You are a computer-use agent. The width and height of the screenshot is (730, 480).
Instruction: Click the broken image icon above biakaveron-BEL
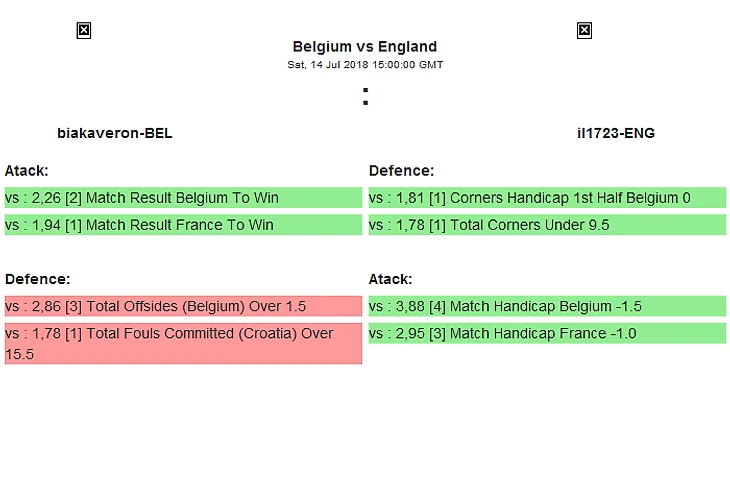84,31
